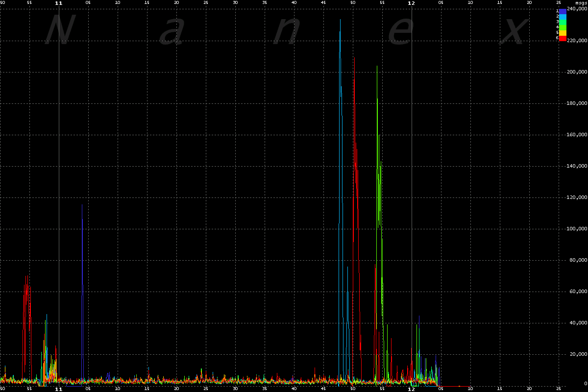588x392 pixels.
Task: Select the hour 11 label on the bottom axis
Action: coord(59,389)
